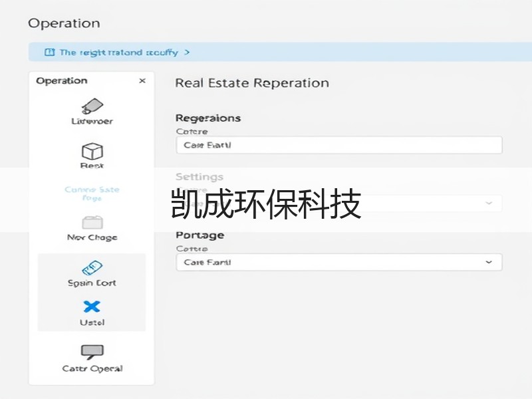Expand the Portage Care Fantl dropdown
The image size is (532, 399).
[x=339, y=262]
